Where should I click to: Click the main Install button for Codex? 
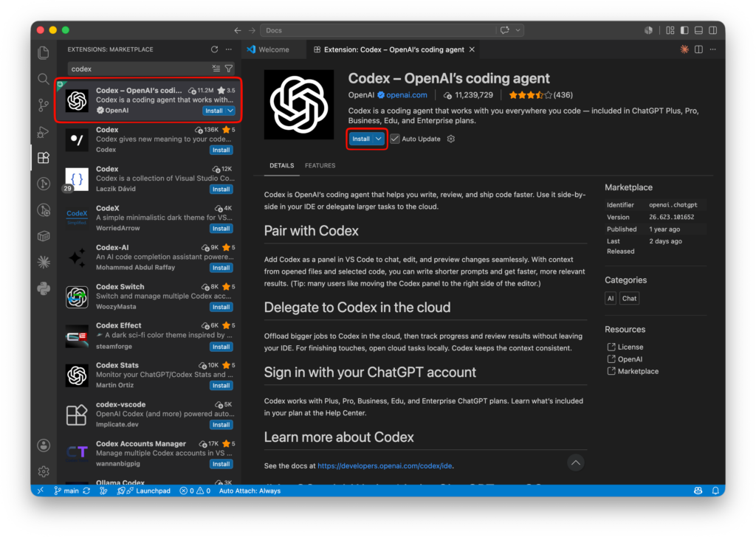coord(360,139)
